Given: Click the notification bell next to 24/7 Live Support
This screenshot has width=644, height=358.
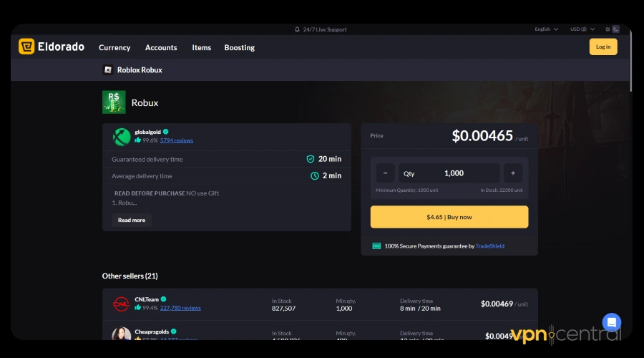Looking at the screenshot, I should [x=297, y=29].
